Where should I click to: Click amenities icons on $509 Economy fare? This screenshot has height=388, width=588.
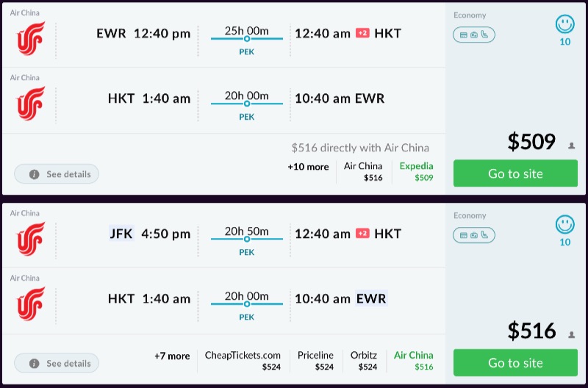tap(473, 35)
